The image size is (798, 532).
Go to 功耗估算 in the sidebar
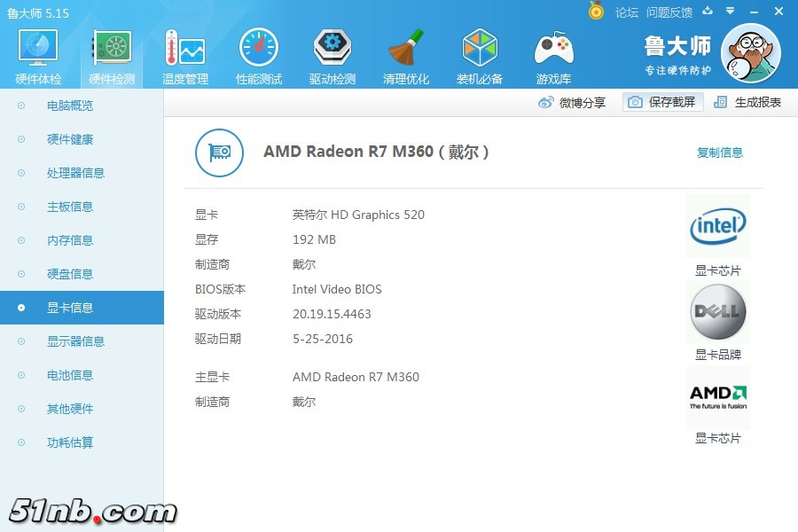(x=70, y=442)
